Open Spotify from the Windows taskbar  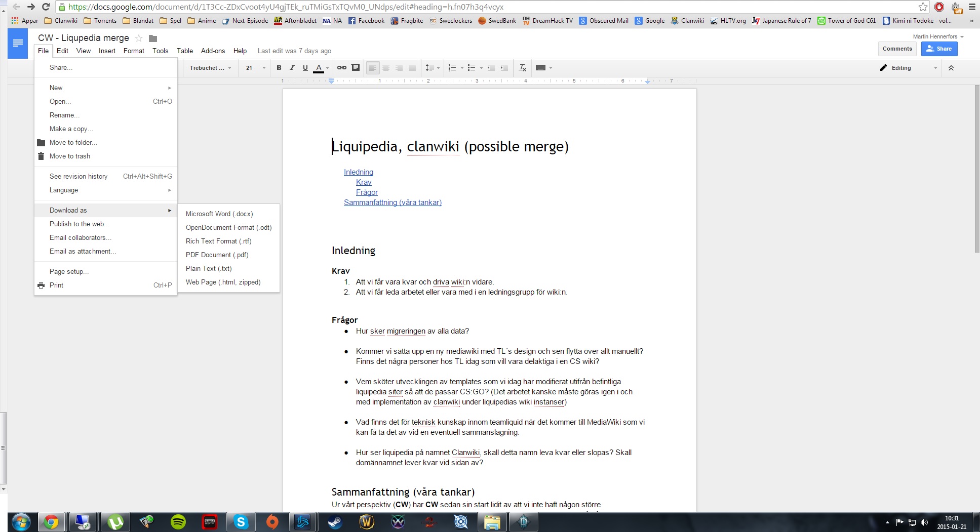178,522
